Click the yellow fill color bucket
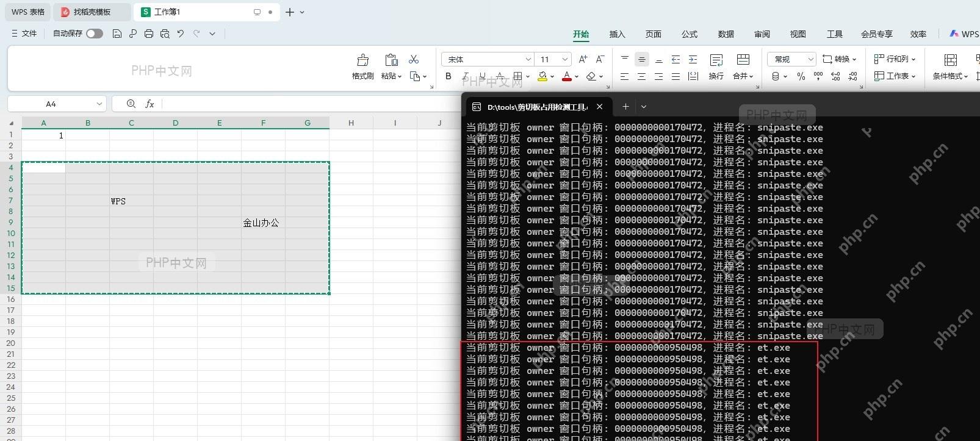Image resolution: width=980 pixels, height=441 pixels. (542, 76)
